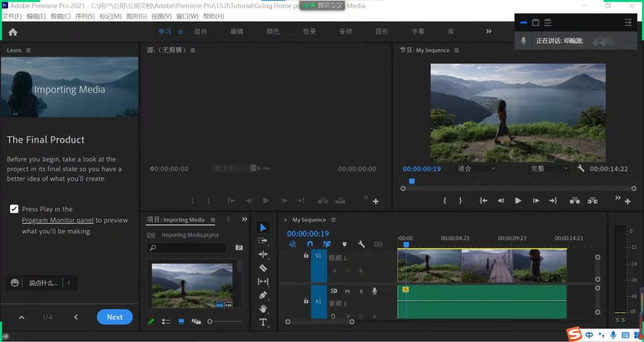The image size is (644, 342).
Task: Switch to the 编辑 workspace tab
Action: (x=236, y=31)
